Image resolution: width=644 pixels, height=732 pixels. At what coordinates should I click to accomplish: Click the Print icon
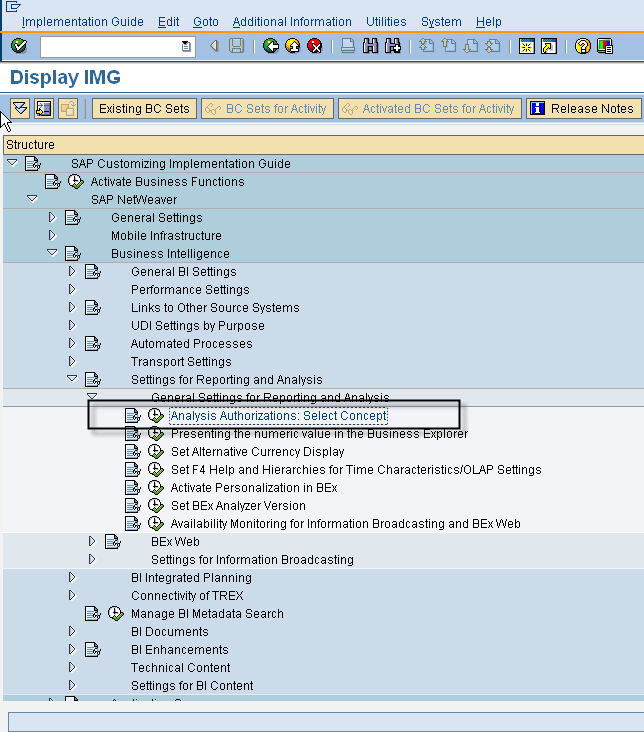pos(347,46)
